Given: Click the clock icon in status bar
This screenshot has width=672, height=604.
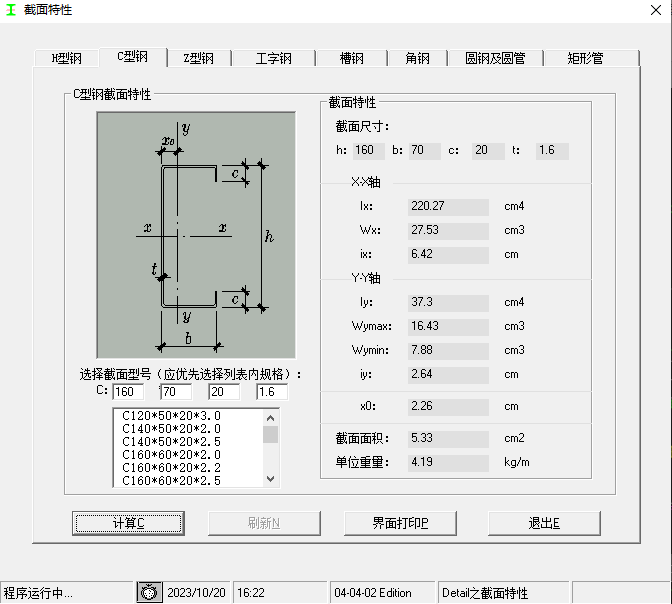Looking at the screenshot, I should [x=149, y=592].
